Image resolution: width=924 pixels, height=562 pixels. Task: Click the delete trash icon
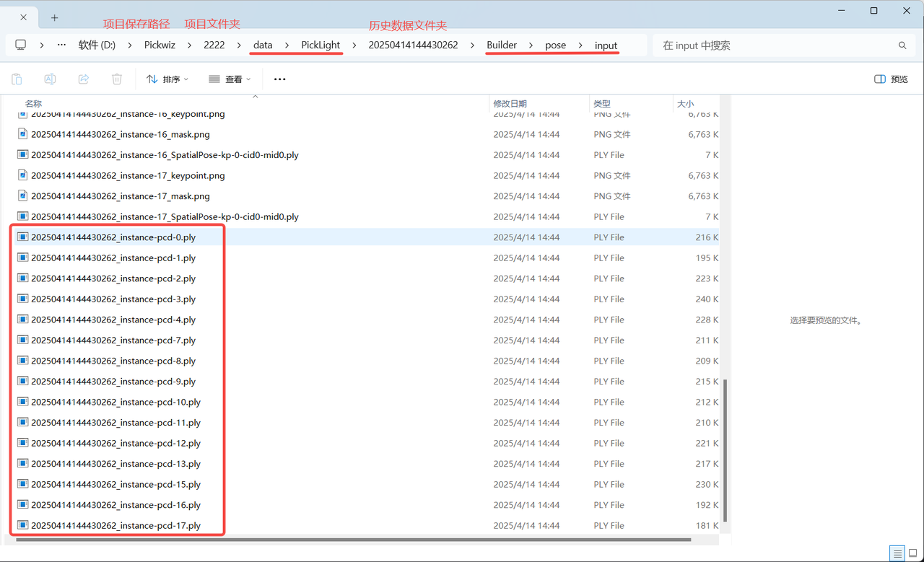117,79
